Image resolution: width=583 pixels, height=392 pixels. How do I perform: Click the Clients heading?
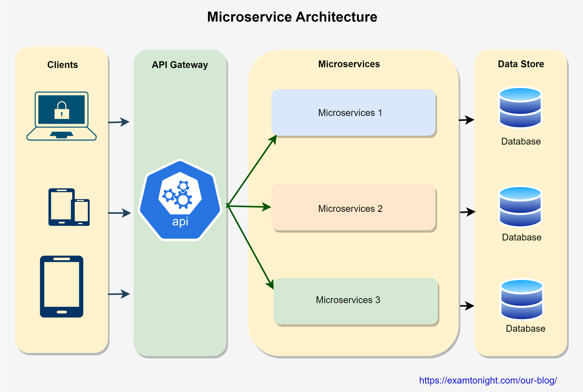tap(63, 65)
